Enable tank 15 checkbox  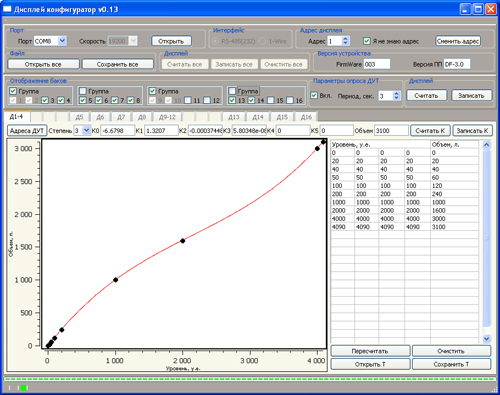pyautogui.click(x=271, y=100)
